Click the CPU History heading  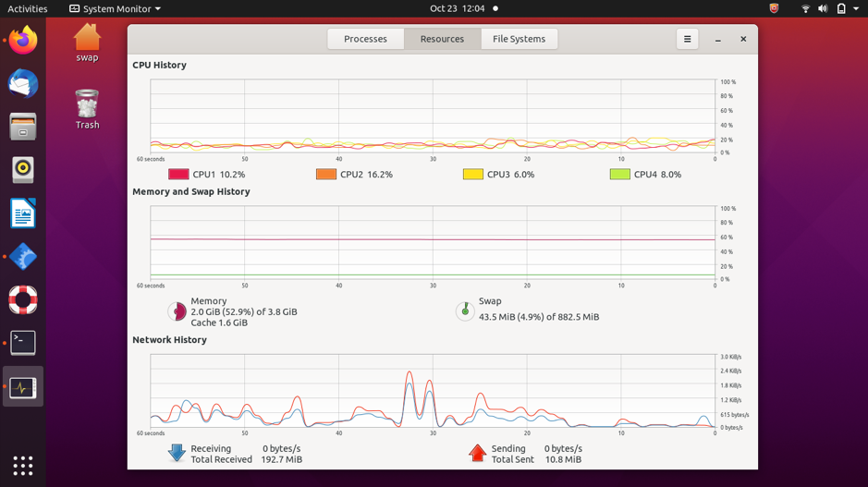click(159, 65)
